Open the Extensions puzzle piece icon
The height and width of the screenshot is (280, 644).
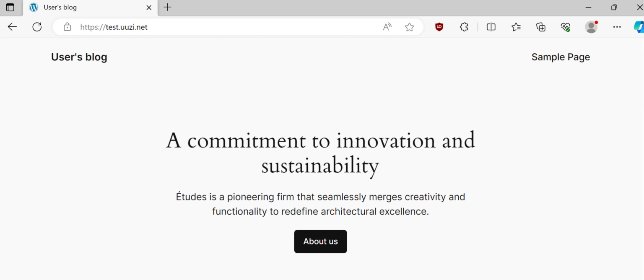[464, 27]
